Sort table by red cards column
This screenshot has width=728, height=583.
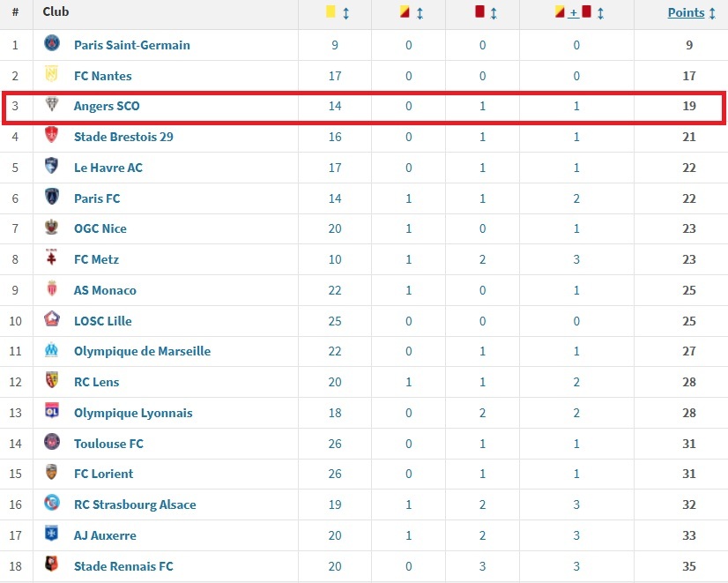(493, 13)
